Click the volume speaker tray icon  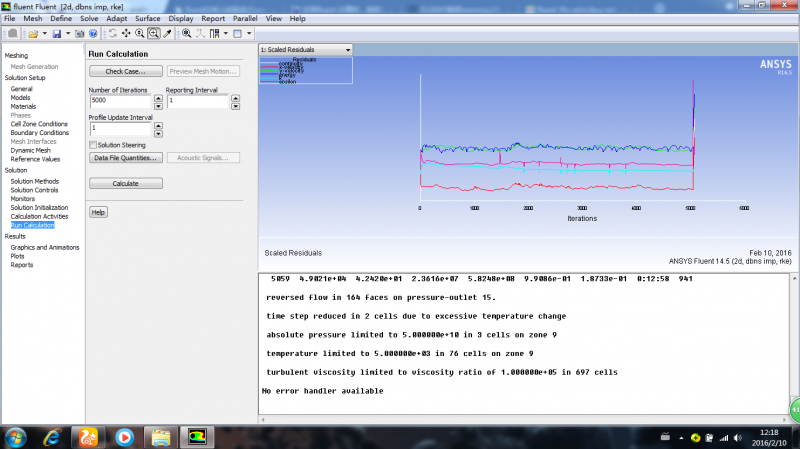[x=738, y=438]
